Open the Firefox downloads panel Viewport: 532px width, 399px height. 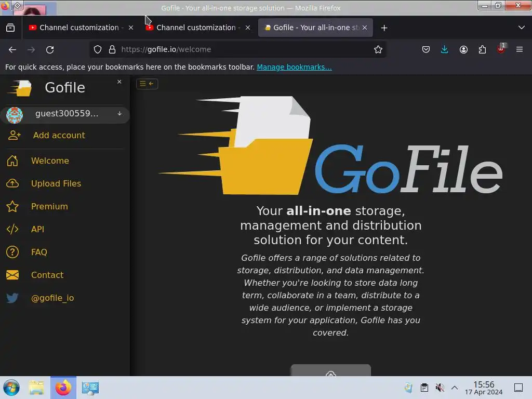pos(445,49)
